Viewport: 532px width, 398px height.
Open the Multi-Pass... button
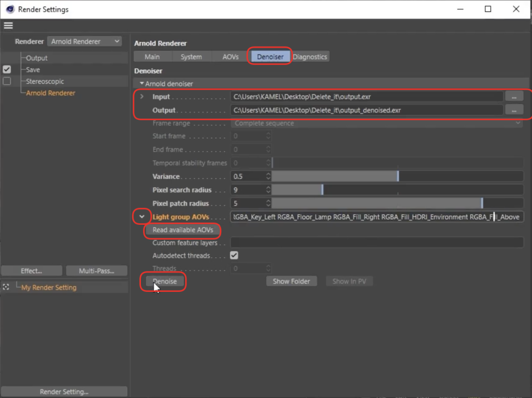point(97,271)
